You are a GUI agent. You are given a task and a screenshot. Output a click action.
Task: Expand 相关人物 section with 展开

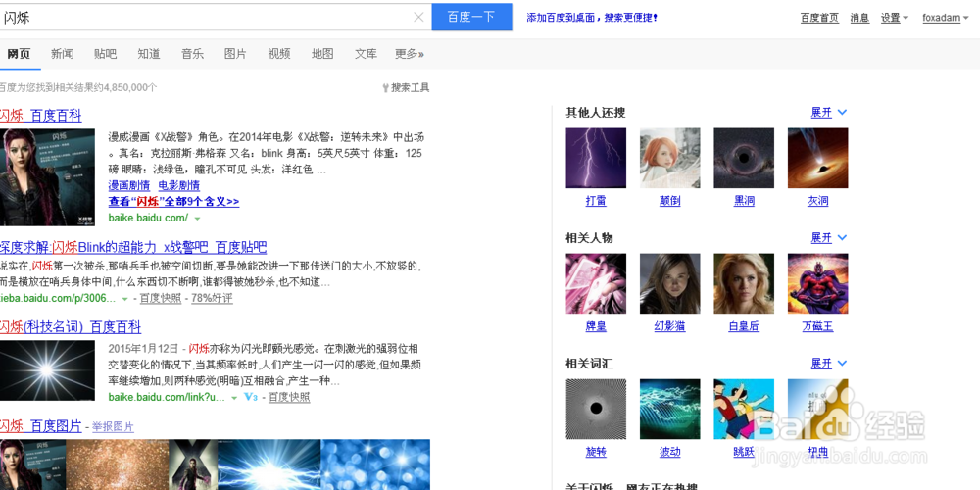click(829, 237)
